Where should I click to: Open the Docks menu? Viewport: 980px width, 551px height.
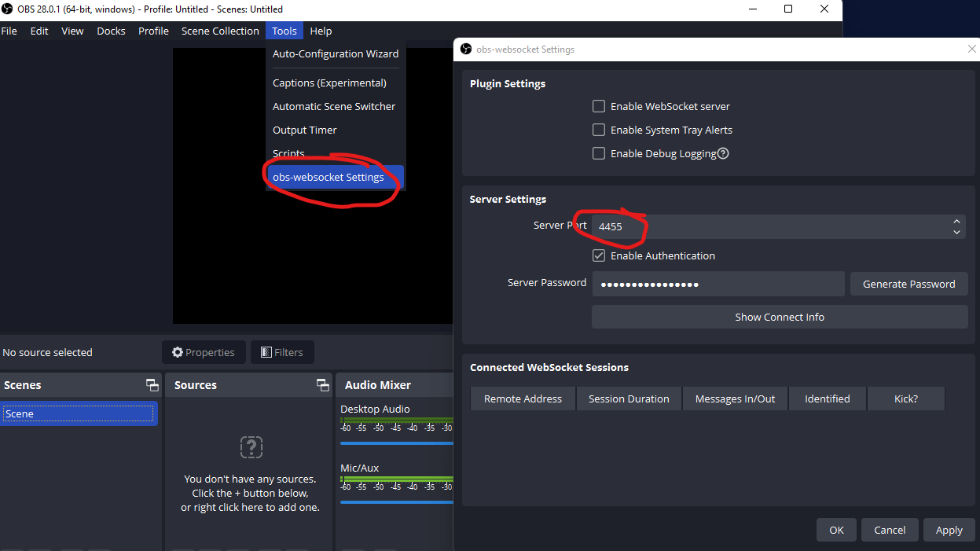click(111, 31)
